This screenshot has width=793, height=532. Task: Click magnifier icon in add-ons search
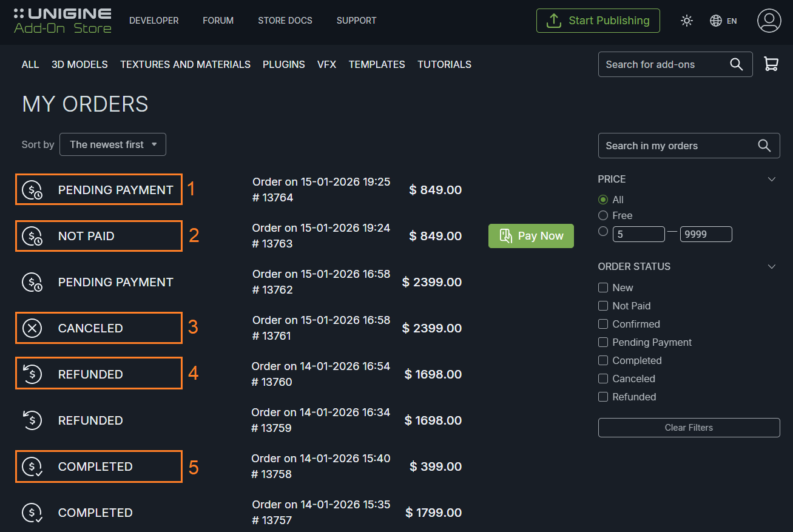[x=737, y=64]
